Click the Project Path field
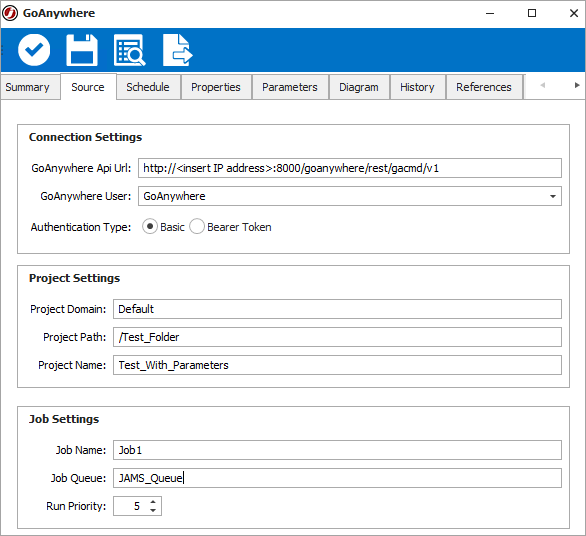 [337, 337]
